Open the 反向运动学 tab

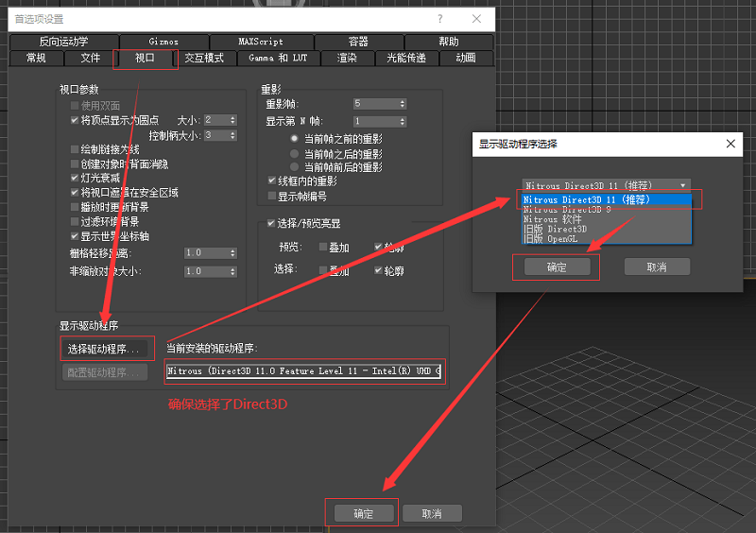(x=64, y=42)
